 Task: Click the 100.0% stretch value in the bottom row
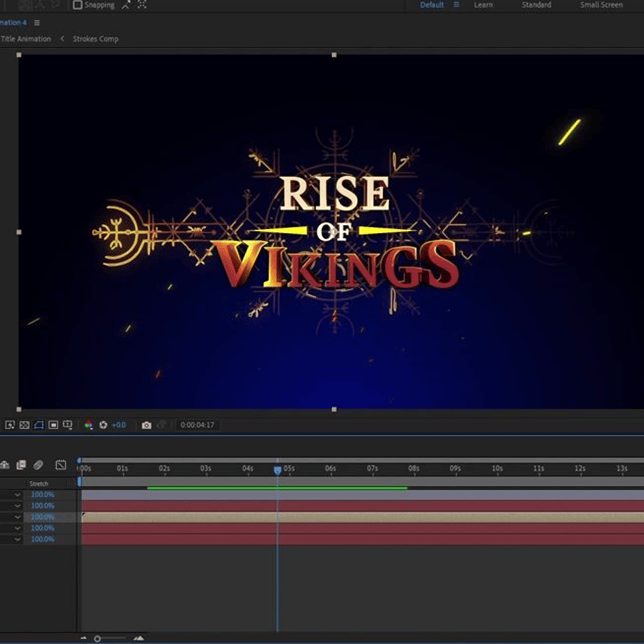[x=42, y=539]
